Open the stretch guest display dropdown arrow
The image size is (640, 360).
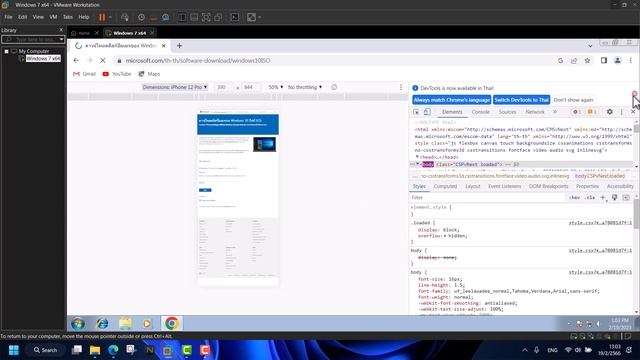(x=260, y=17)
